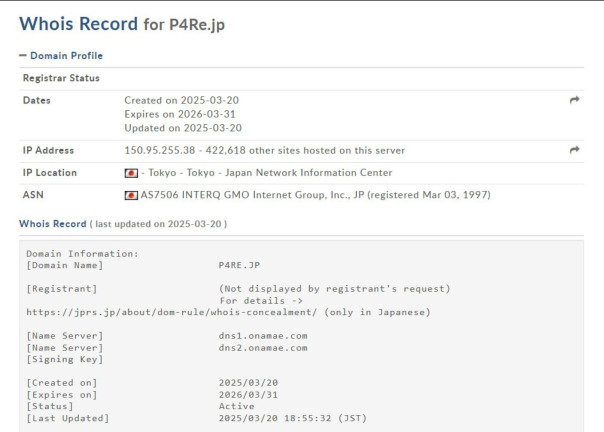Click the minus icon before Domain Profile
Viewport: 604px width, 432px height.
click(x=23, y=55)
